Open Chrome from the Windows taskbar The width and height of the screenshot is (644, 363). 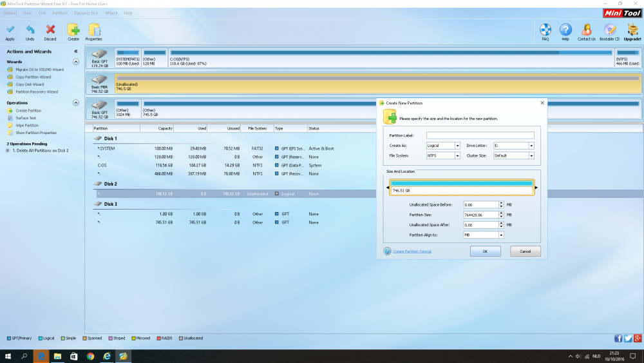90,356
